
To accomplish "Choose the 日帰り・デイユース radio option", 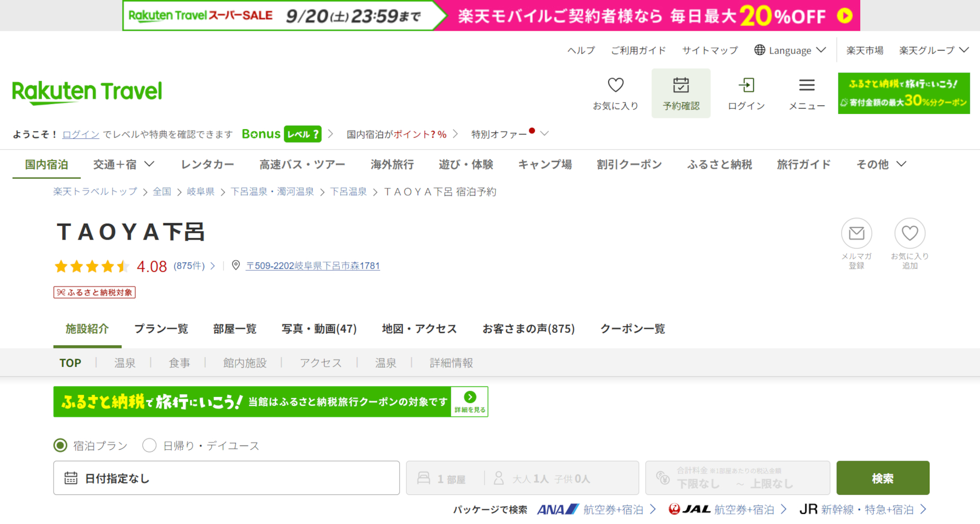I will pyautogui.click(x=150, y=445).
